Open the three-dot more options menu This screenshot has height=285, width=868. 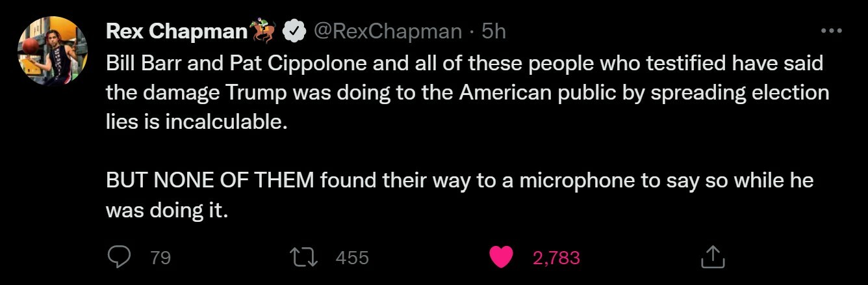(831, 31)
